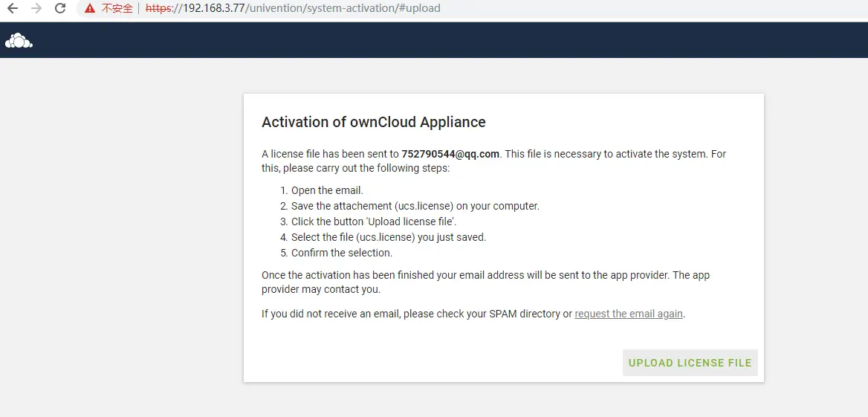Click the heading 'Activation of ownCloud Appliance'
Viewport: 868px width, 417px height.
374,122
